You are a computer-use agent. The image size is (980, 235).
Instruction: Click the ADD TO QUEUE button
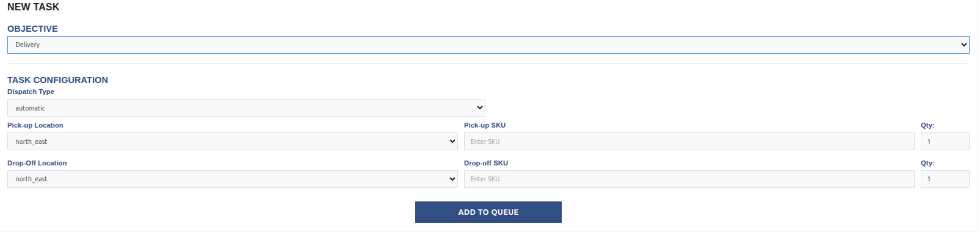(488, 212)
